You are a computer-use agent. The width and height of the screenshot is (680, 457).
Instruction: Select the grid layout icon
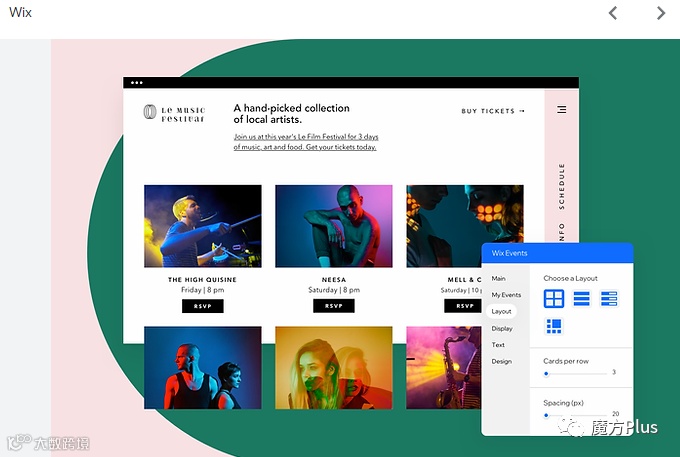pos(554,299)
